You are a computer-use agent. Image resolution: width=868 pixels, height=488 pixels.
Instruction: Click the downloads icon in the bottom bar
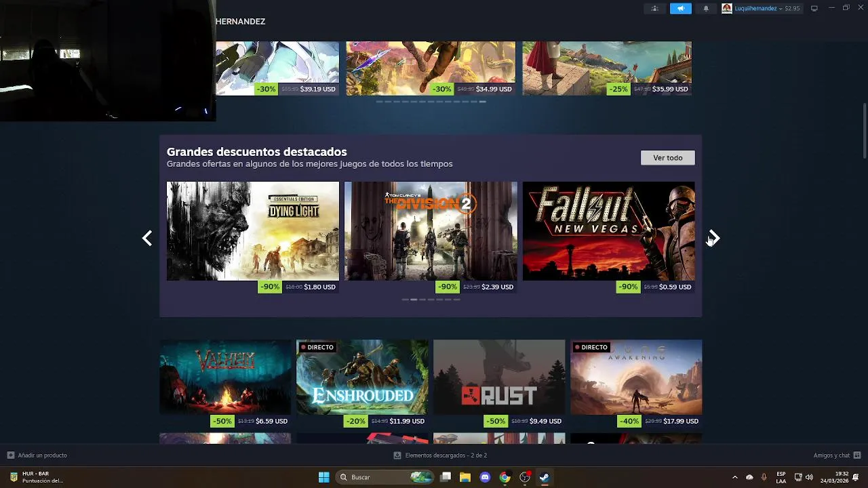397,455
